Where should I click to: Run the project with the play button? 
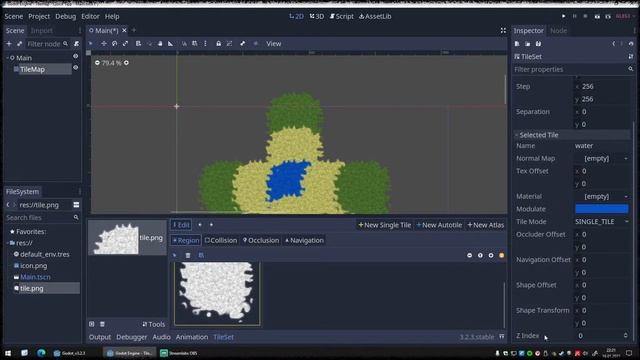coord(563,16)
